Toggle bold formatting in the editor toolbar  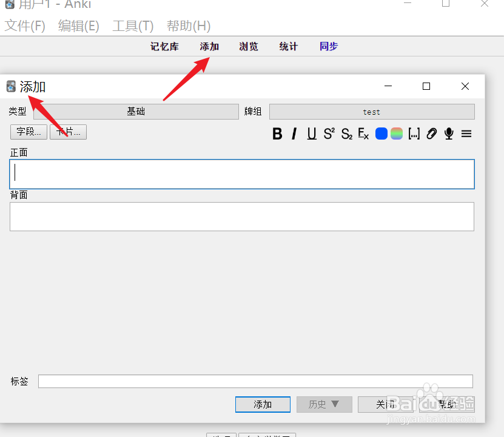pos(277,134)
